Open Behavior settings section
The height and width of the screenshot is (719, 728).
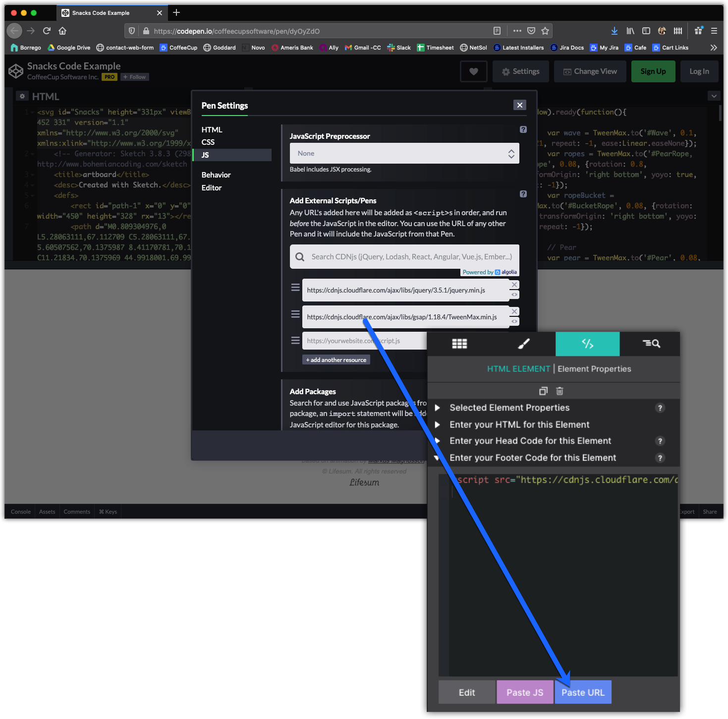(216, 175)
